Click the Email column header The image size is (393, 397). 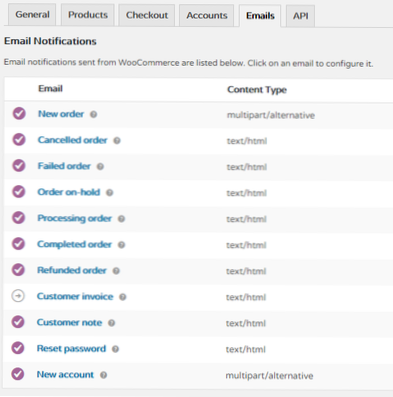50,89
